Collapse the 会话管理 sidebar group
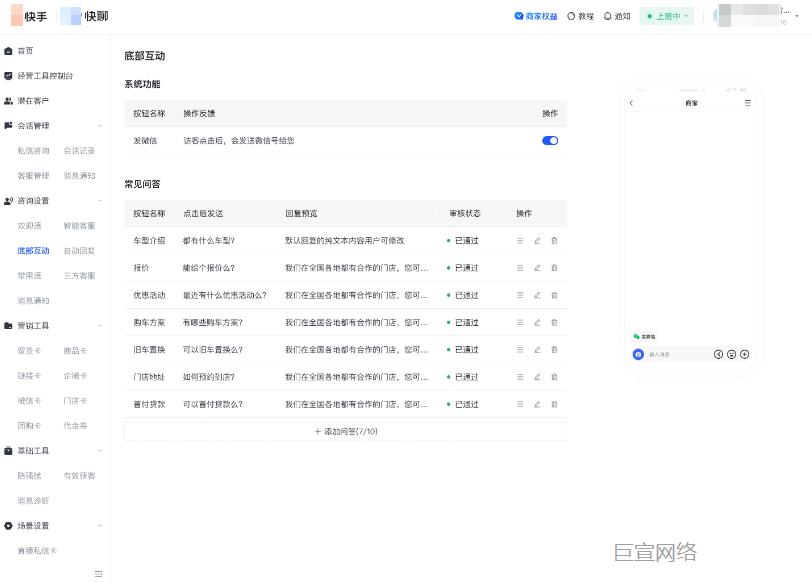 100,126
